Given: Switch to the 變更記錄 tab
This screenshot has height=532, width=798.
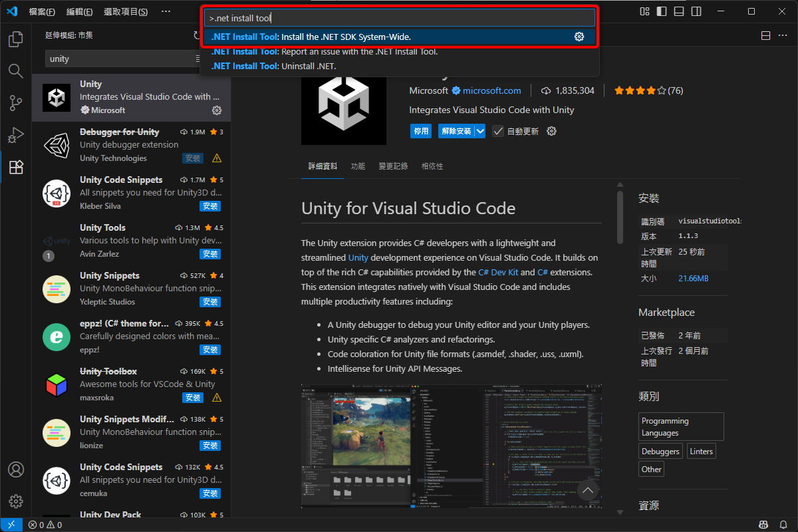Looking at the screenshot, I should (393, 166).
